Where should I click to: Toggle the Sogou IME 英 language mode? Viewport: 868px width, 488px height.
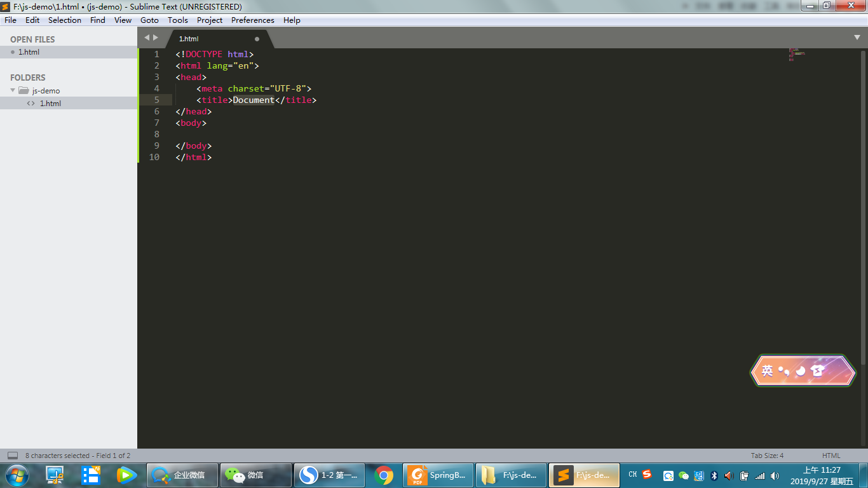coord(768,370)
